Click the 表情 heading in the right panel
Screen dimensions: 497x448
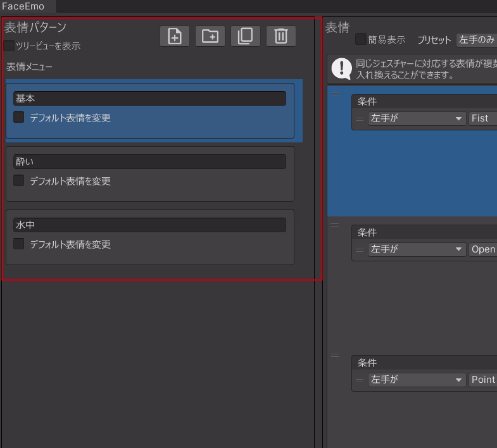point(337,27)
